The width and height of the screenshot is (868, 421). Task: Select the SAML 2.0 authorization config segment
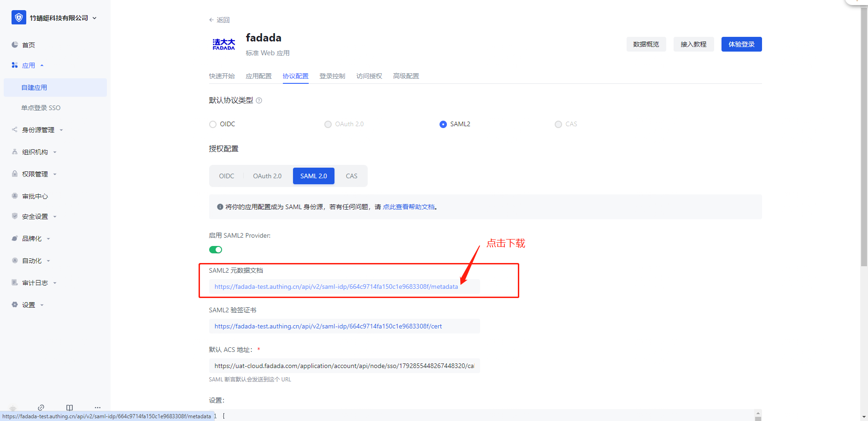click(x=314, y=176)
